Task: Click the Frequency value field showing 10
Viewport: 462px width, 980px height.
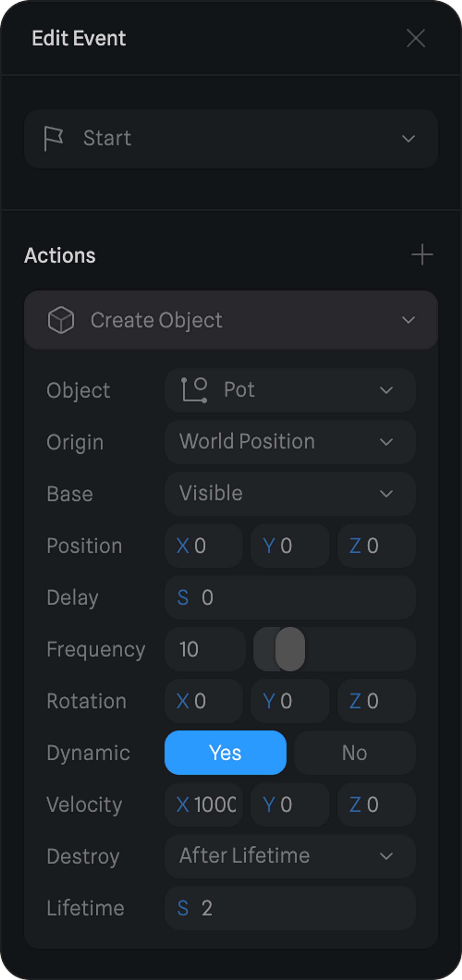Action: (x=205, y=649)
